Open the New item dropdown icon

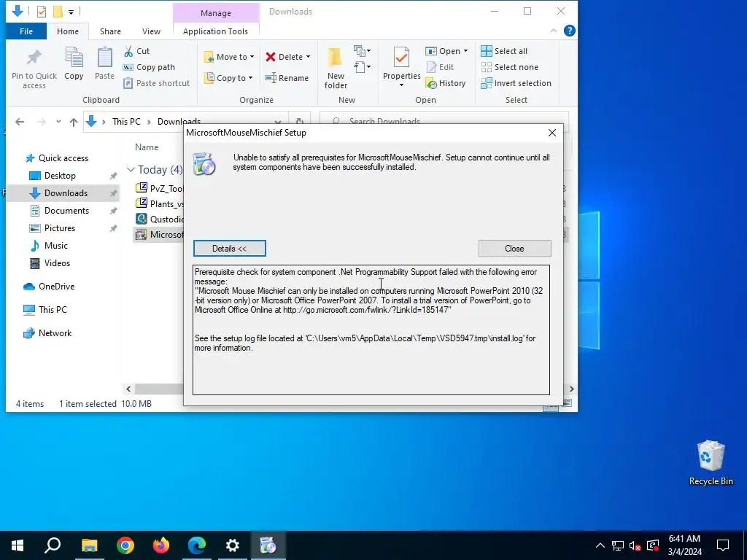pyautogui.click(x=362, y=50)
